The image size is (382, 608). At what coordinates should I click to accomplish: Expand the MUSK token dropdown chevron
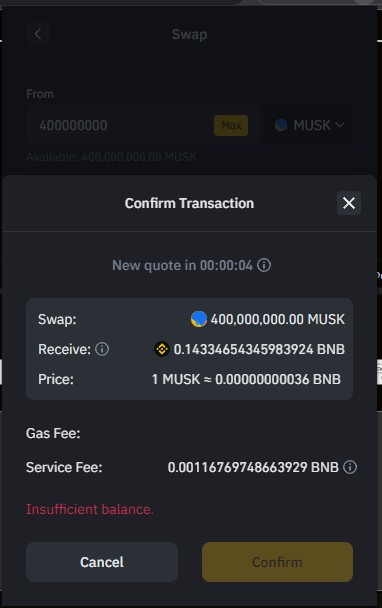[339, 125]
